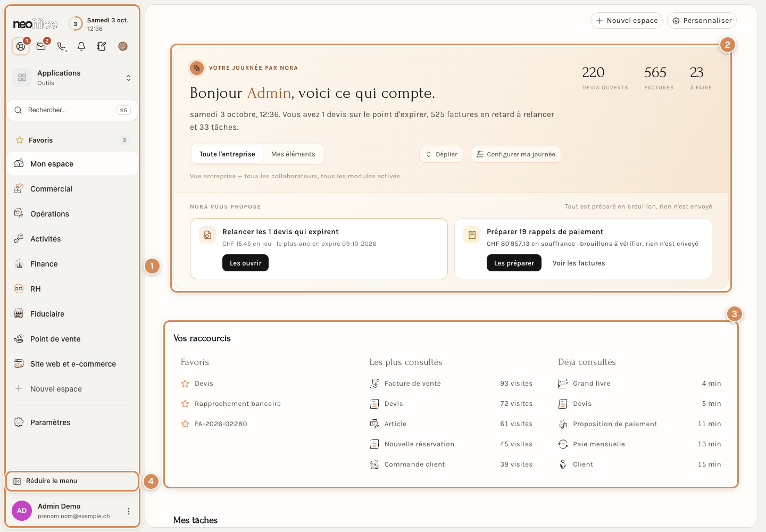Open Paramètres in the sidebar
The height and width of the screenshot is (532, 766).
(72, 422)
